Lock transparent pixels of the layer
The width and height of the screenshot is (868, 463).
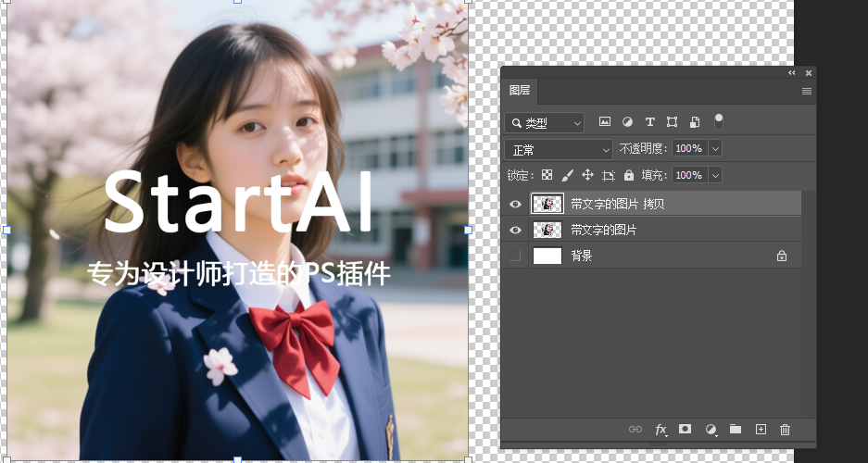point(547,175)
